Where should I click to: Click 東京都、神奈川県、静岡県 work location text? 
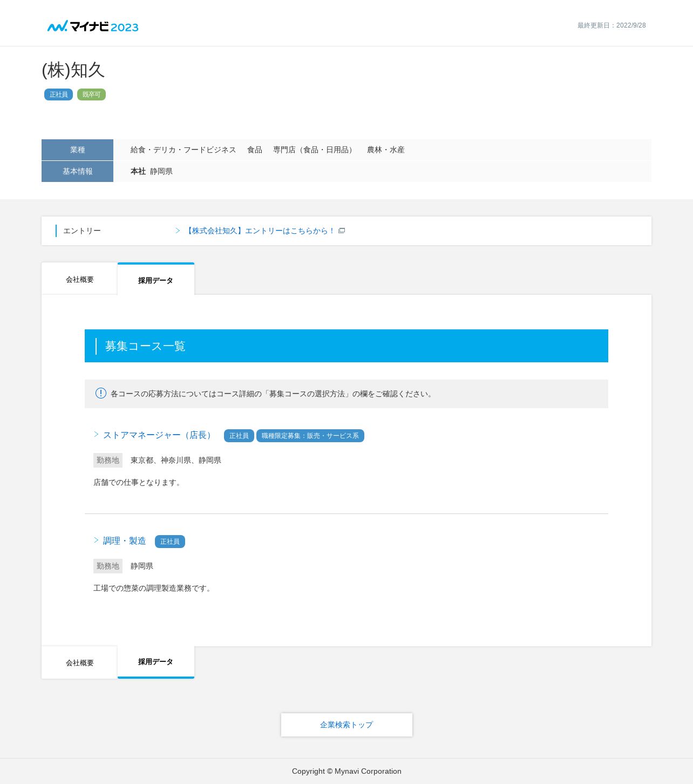click(x=176, y=460)
